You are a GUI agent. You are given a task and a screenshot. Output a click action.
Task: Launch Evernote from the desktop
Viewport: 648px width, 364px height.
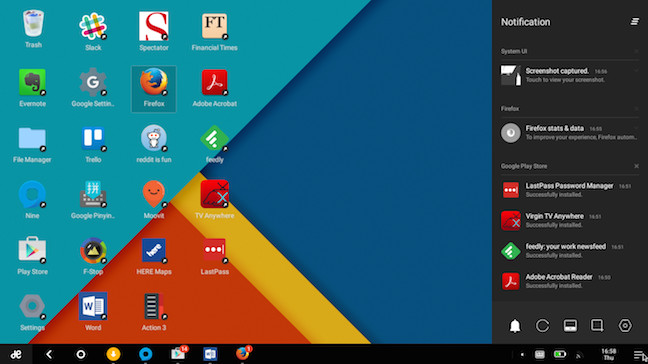click(32, 82)
